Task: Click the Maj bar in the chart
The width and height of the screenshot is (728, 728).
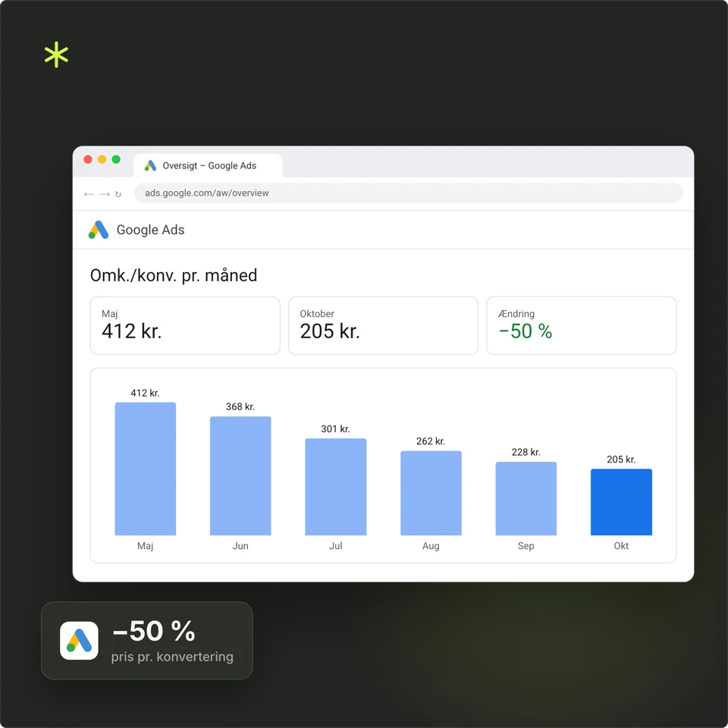Action: 146,469
